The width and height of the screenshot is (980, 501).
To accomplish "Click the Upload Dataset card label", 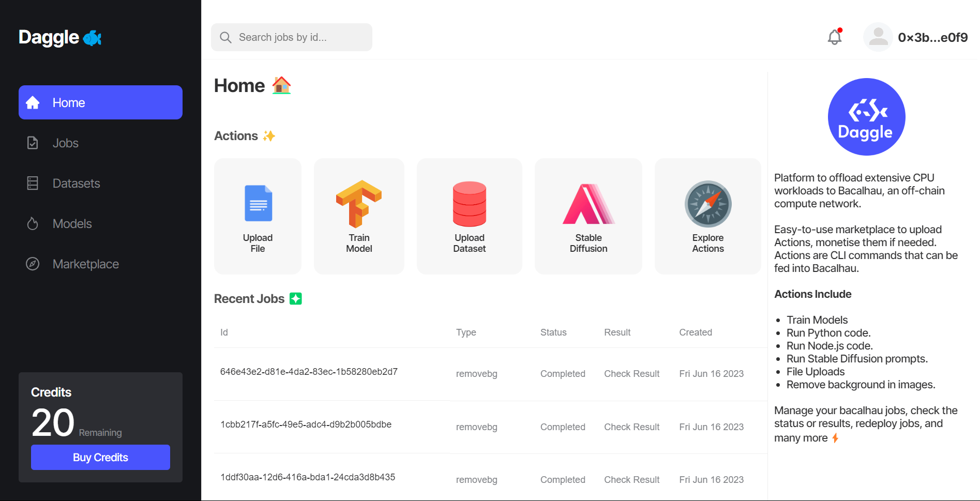I will (470, 243).
